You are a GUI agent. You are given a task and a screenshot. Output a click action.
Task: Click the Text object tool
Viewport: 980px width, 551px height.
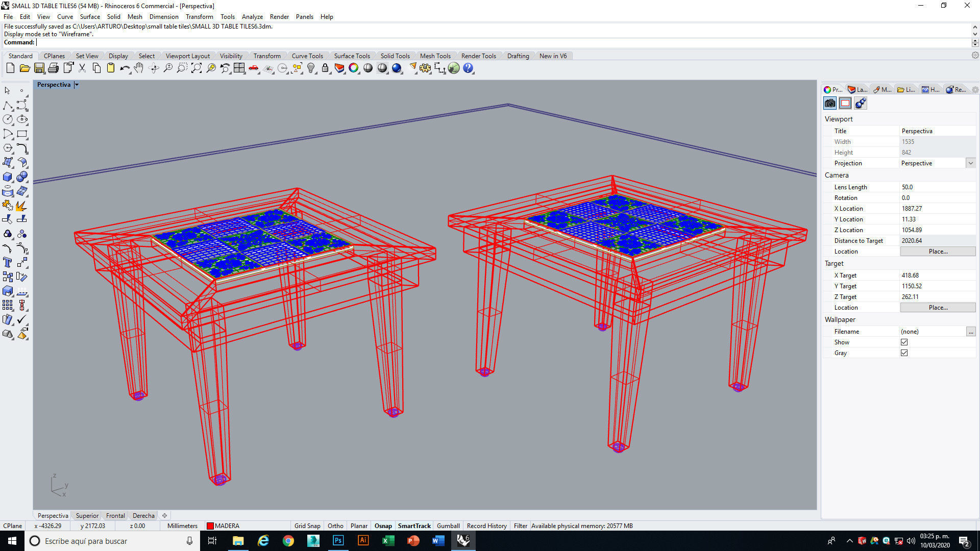click(8, 263)
